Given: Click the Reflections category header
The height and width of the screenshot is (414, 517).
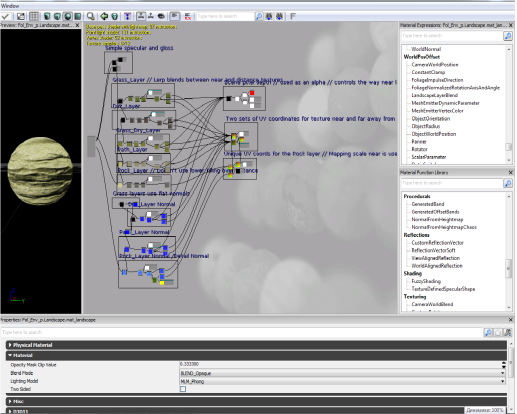Looking at the screenshot, I should (416, 235).
